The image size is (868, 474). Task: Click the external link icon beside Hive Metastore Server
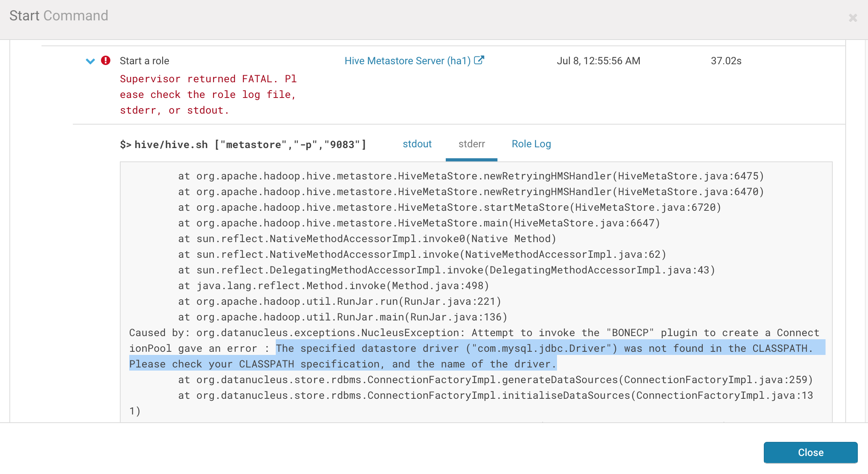[479, 60]
